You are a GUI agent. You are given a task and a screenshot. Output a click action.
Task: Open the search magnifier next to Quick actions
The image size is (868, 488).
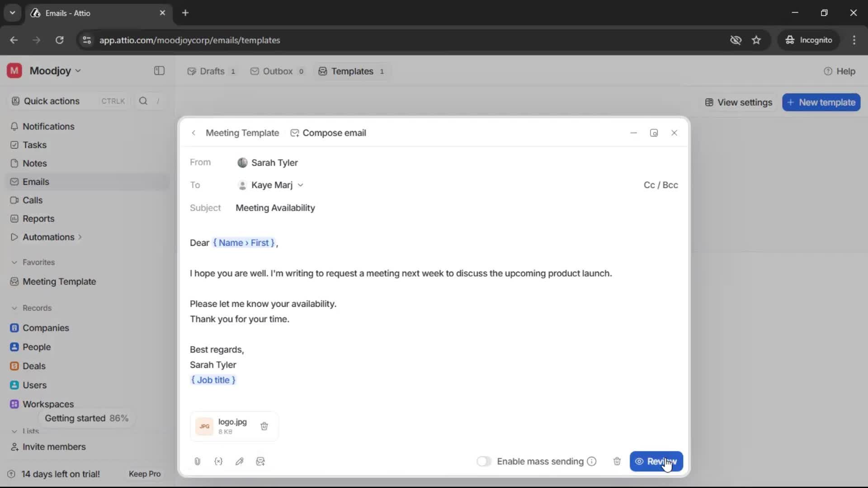pos(143,101)
